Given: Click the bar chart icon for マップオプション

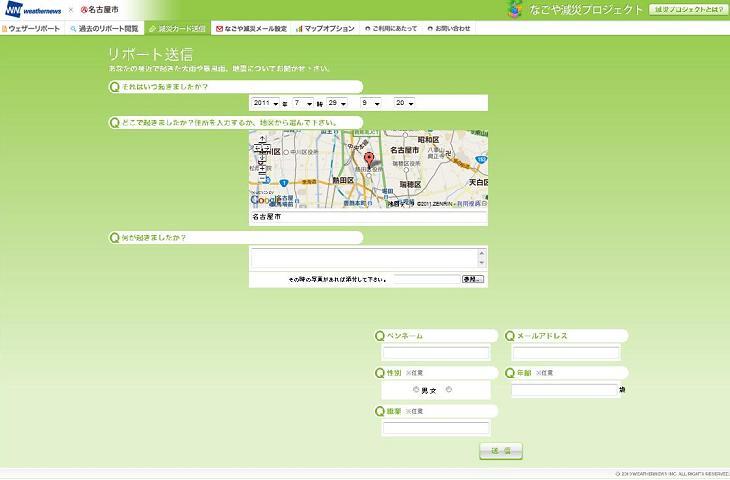Looking at the screenshot, I should [299, 29].
